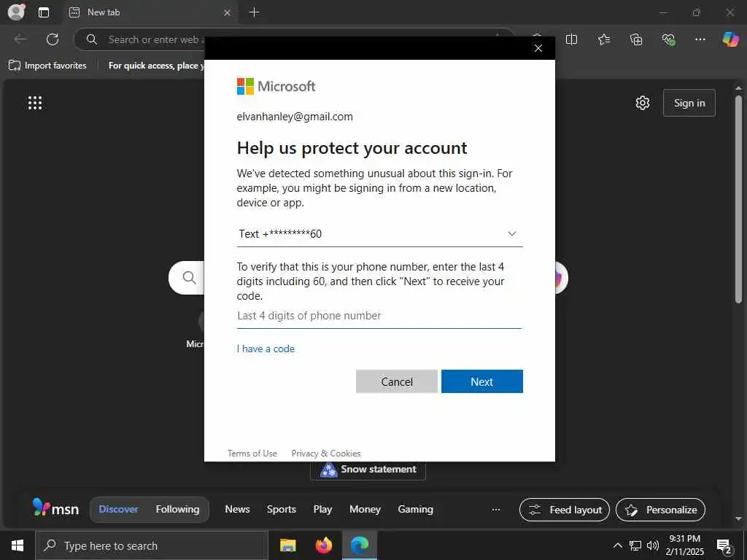Open the Money tab

click(x=365, y=509)
